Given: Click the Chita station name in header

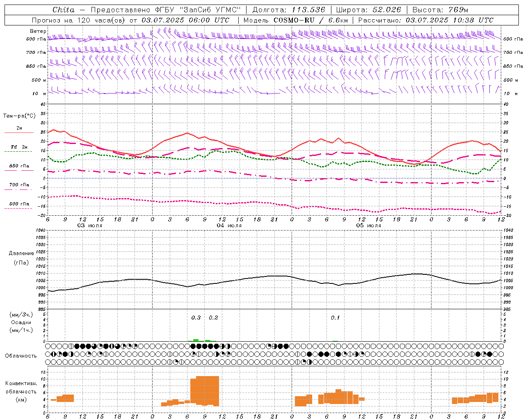Looking at the screenshot, I should pos(64,10).
